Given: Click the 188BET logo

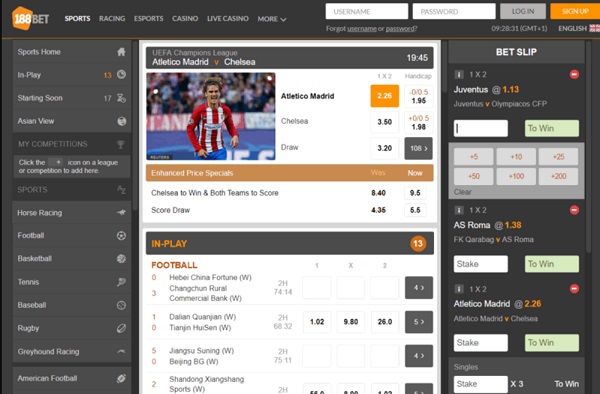Looking at the screenshot, I should pyautogui.click(x=31, y=18).
